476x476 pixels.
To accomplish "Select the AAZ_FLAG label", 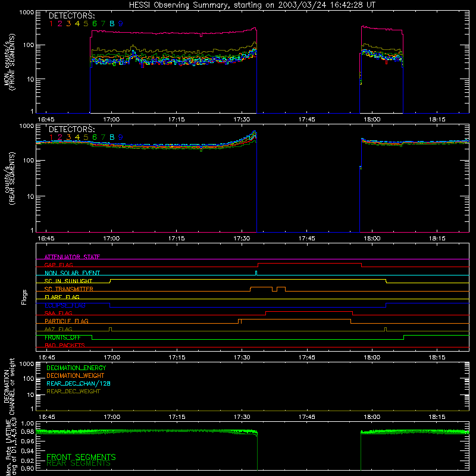I will click(x=58, y=329).
